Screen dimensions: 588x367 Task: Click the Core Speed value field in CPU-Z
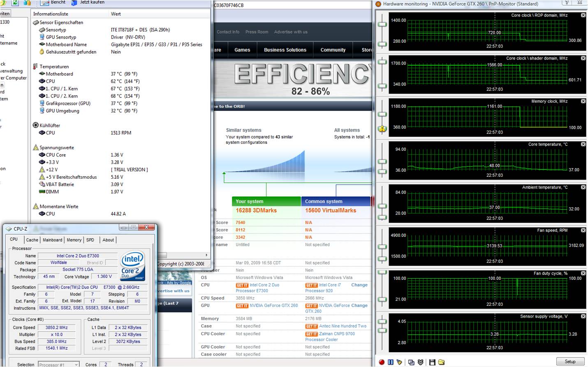57,328
